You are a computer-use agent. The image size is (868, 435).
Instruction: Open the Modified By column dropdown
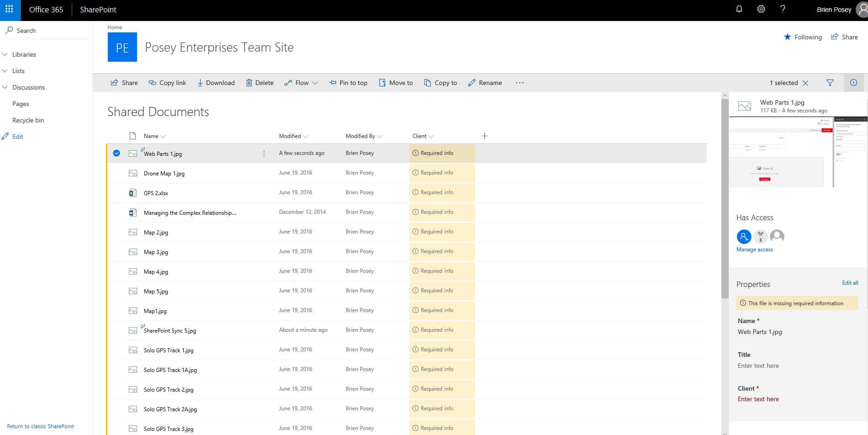pyautogui.click(x=364, y=136)
